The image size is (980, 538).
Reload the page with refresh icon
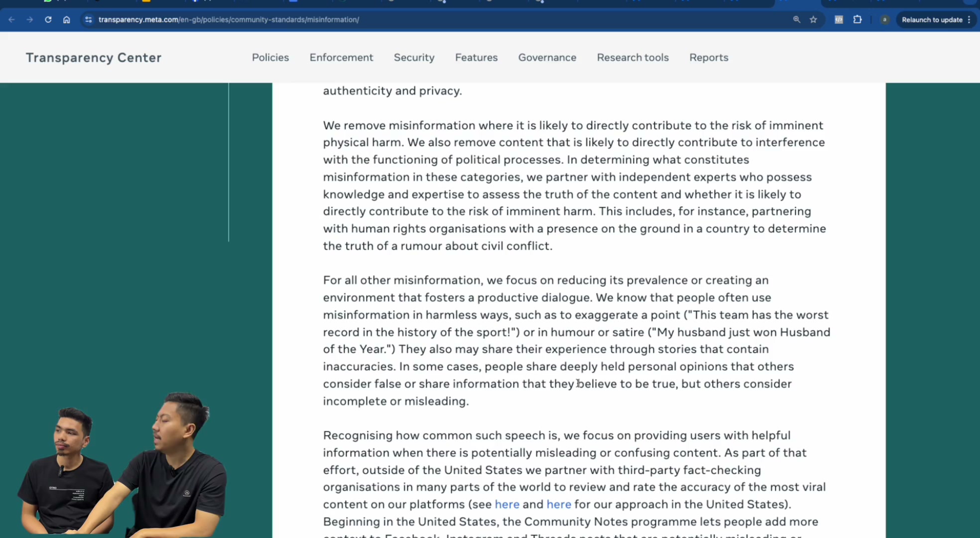click(48, 19)
